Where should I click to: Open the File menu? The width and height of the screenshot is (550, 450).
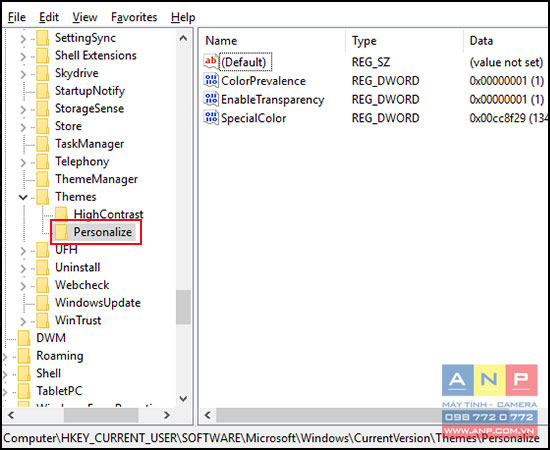click(x=16, y=17)
